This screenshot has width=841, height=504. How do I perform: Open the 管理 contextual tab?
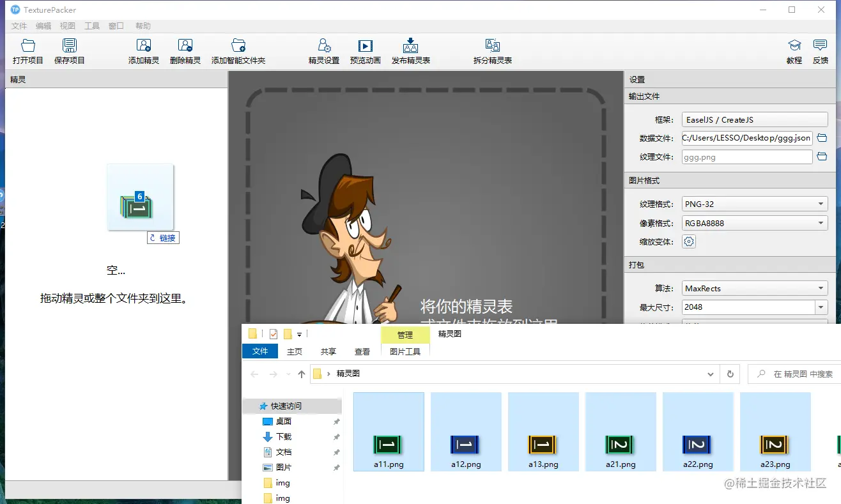pos(405,335)
